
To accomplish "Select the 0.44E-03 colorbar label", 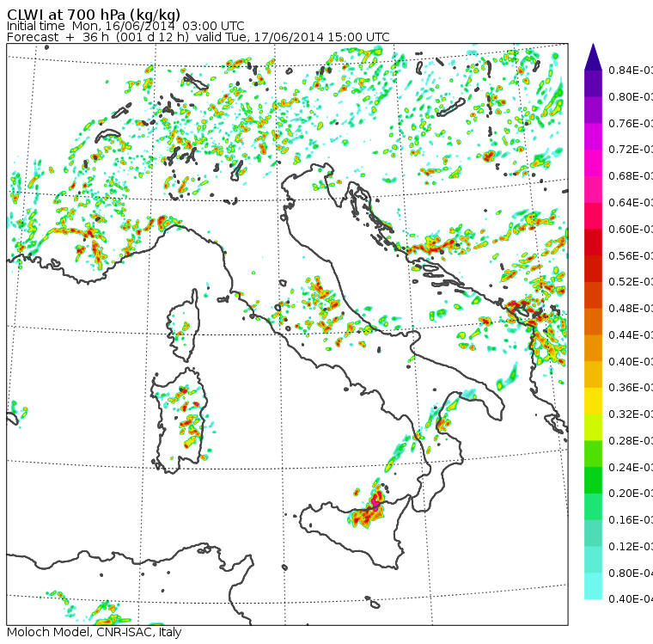I will point(631,335).
